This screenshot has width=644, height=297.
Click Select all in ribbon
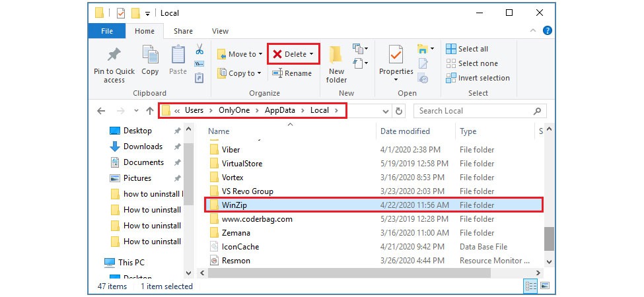[467, 49]
